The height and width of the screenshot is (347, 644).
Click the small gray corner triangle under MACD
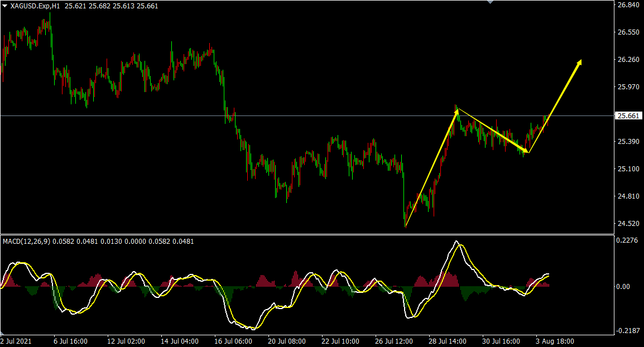click(2, 332)
